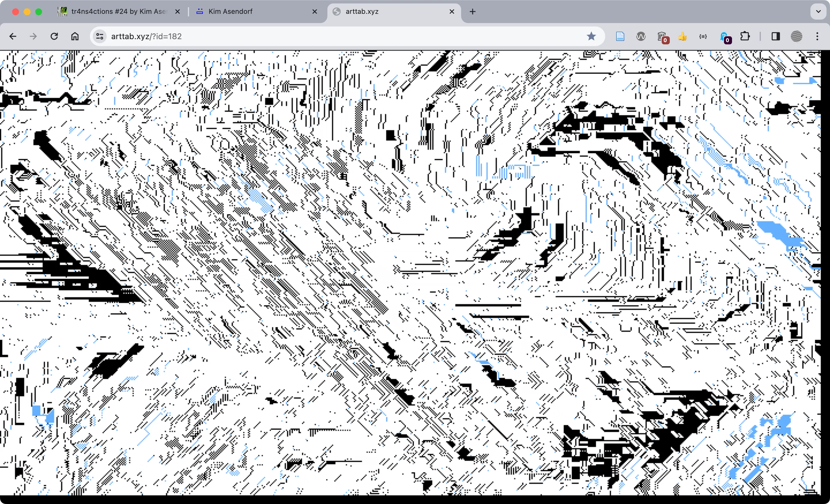Click the thumbs up extension icon
The height and width of the screenshot is (504, 830).
(x=682, y=36)
